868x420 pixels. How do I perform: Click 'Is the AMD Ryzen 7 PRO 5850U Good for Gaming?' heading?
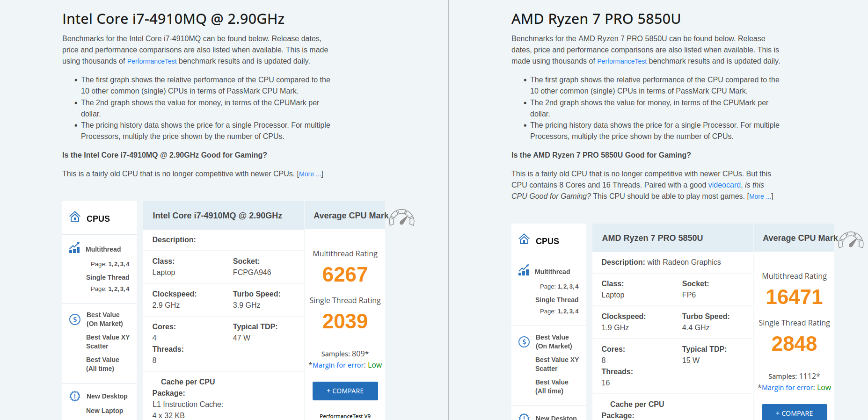pyautogui.click(x=601, y=155)
